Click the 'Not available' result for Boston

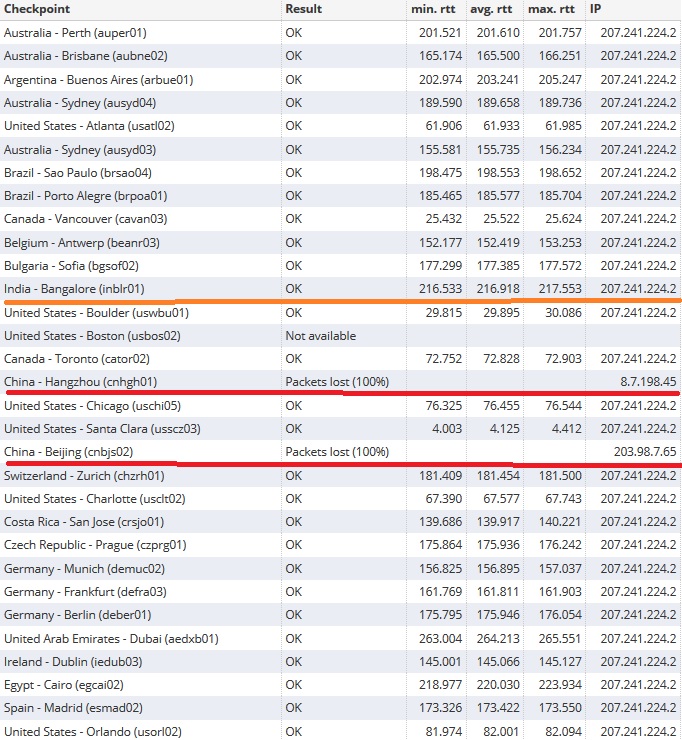click(320, 336)
